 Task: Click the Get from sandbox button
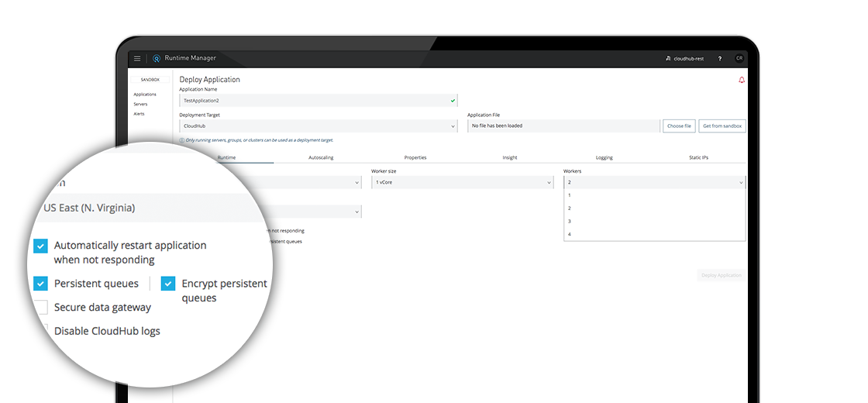tap(722, 126)
